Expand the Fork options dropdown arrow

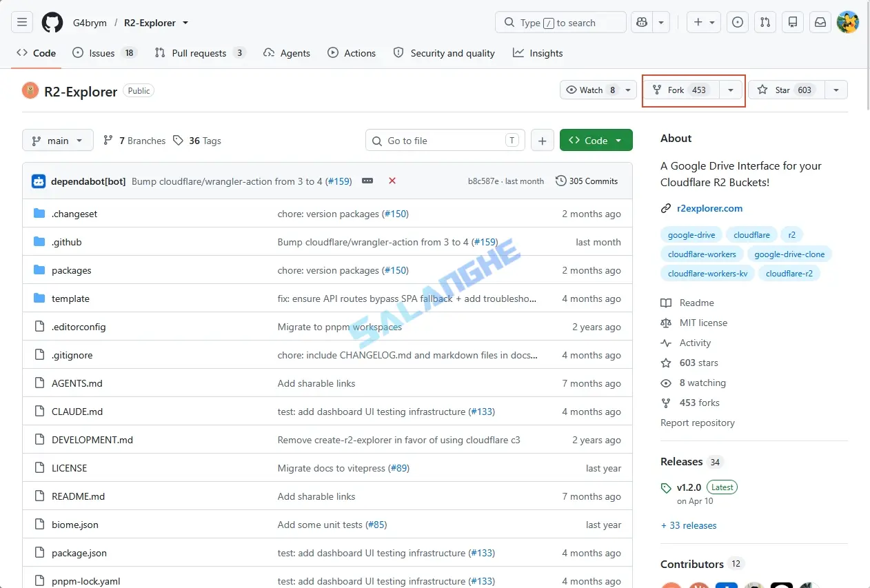coord(731,90)
